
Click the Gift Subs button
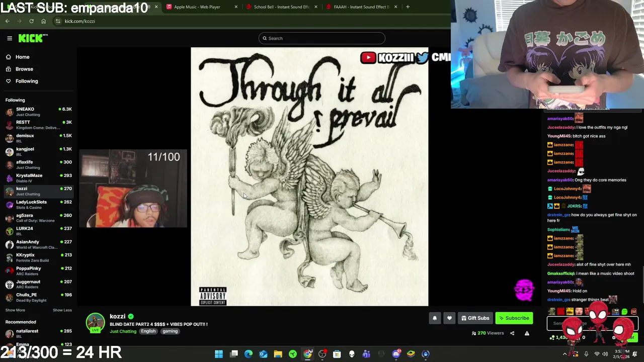click(475, 318)
